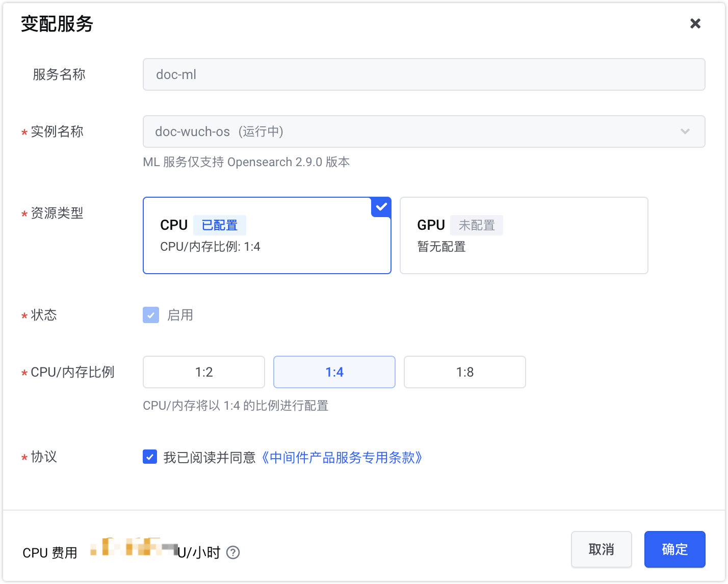Click the 变配服务 dialog title
Image resolution: width=728 pixels, height=584 pixels.
57,24
